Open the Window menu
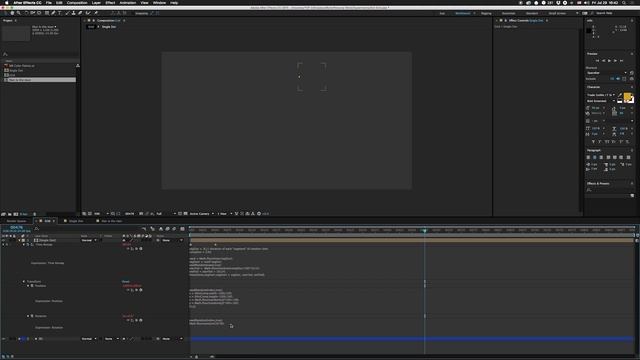The height and width of the screenshot is (360, 640). click(159, 3)
